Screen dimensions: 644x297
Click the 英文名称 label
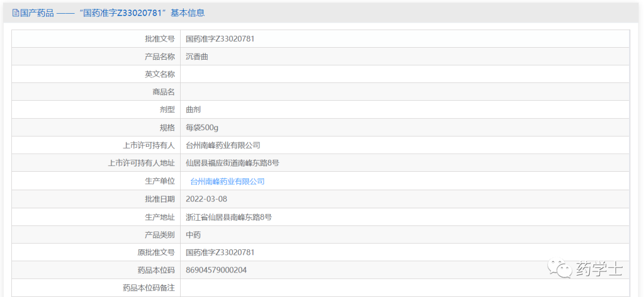(160, 75)
